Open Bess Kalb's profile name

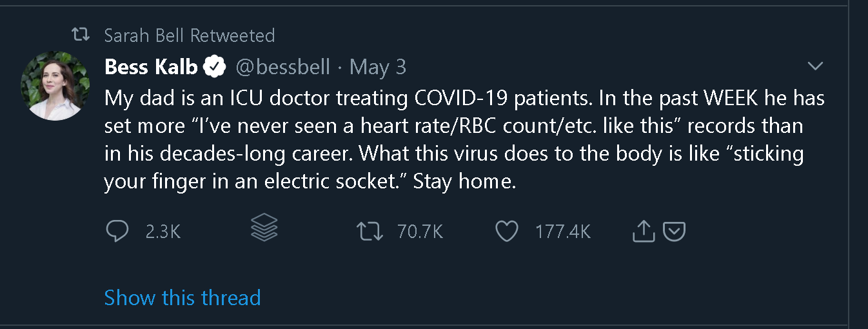tap(150, 66)
